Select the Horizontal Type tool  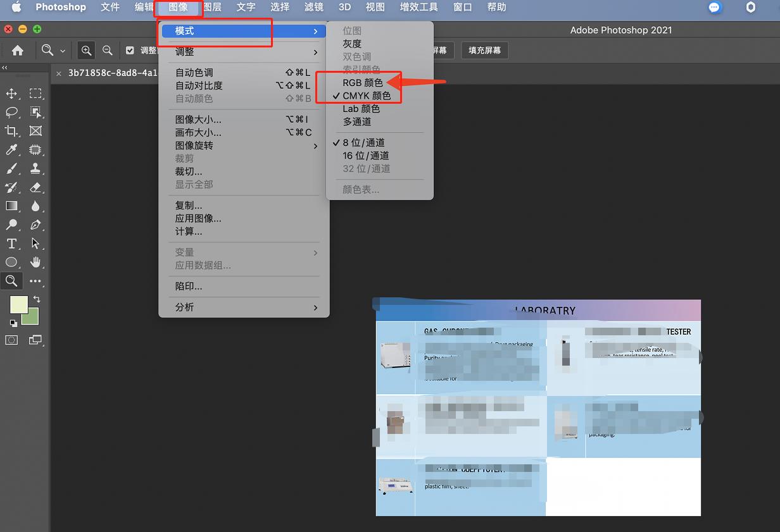(x=11, y=244)
